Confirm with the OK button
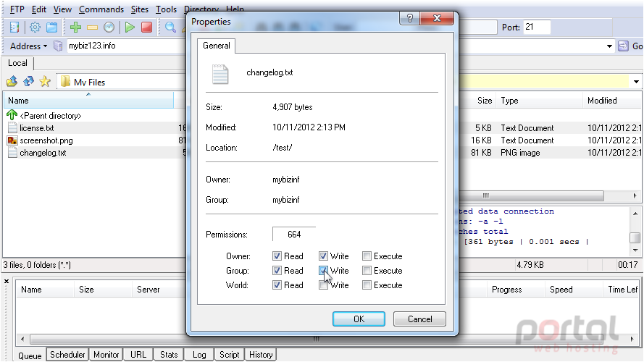This screenshot has width=644, height=362. tap(359, 319)
